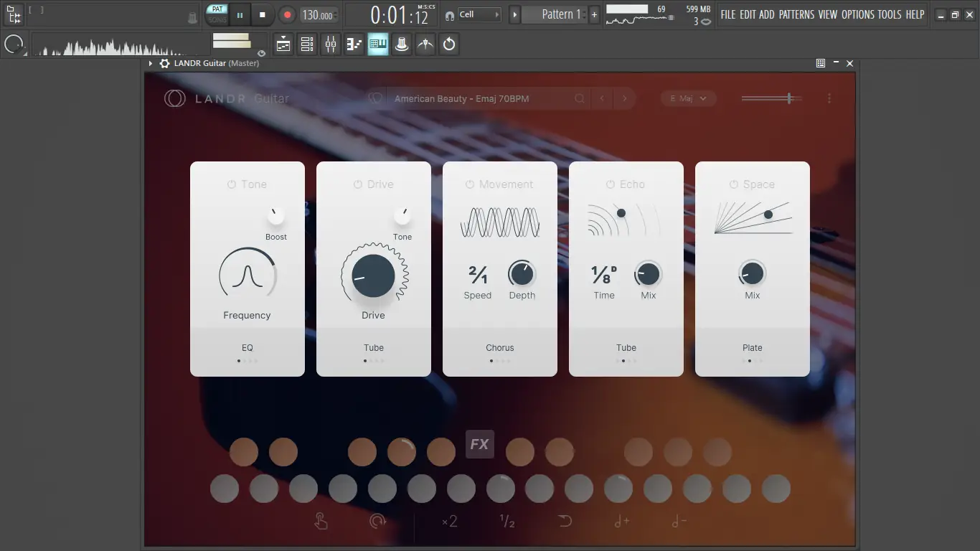980x551 pixels.
Task: Click the 1/2 half-speed button
Action: (x=507, y=522)
